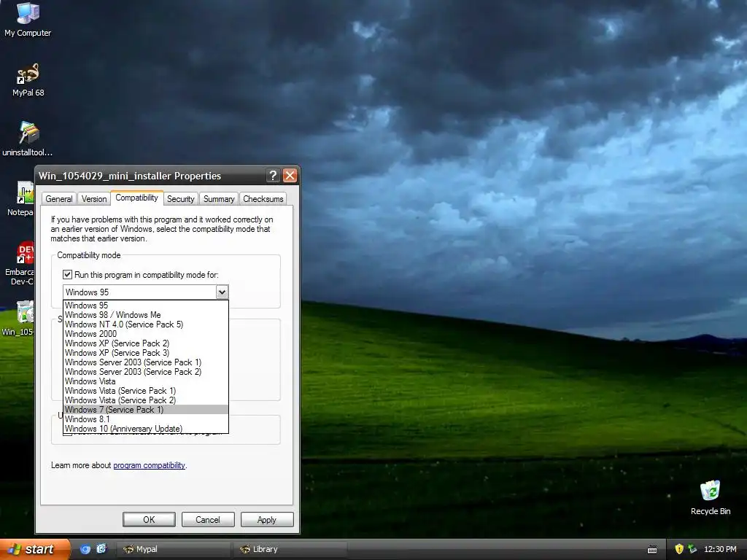
Task: Select Windows 2000 in the list
Action: (146, 334)
